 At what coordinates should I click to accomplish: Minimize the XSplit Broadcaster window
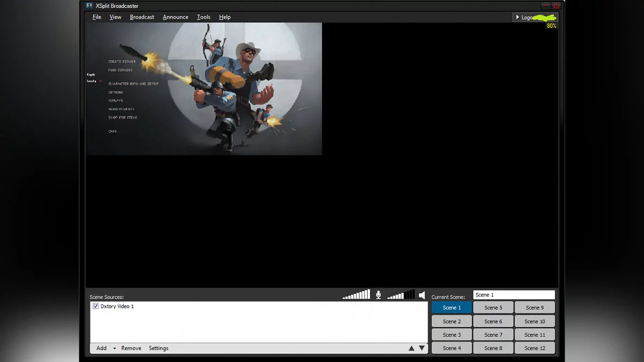point(546,5)
